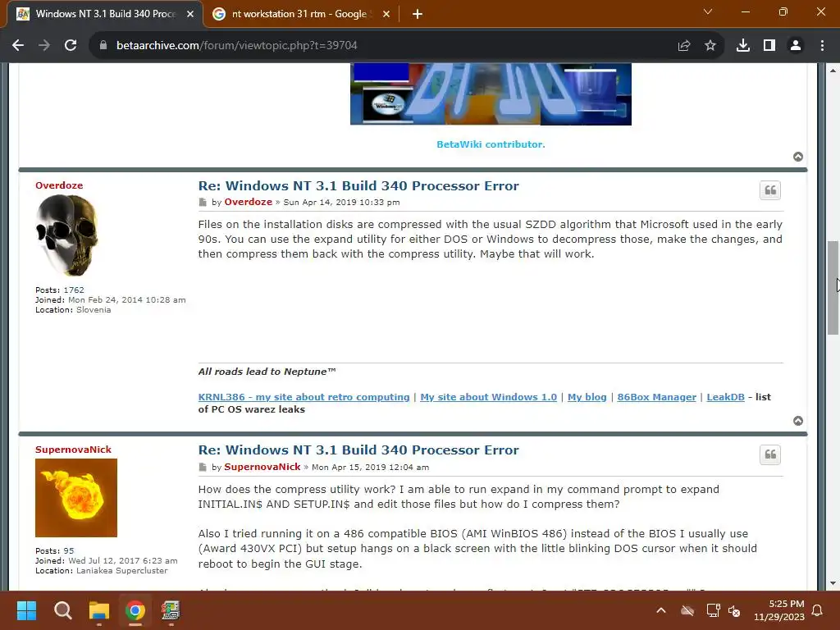Open SupernovaNick profile from sidebar name
The height and width of the screenshot is (630, 840).
73,450
